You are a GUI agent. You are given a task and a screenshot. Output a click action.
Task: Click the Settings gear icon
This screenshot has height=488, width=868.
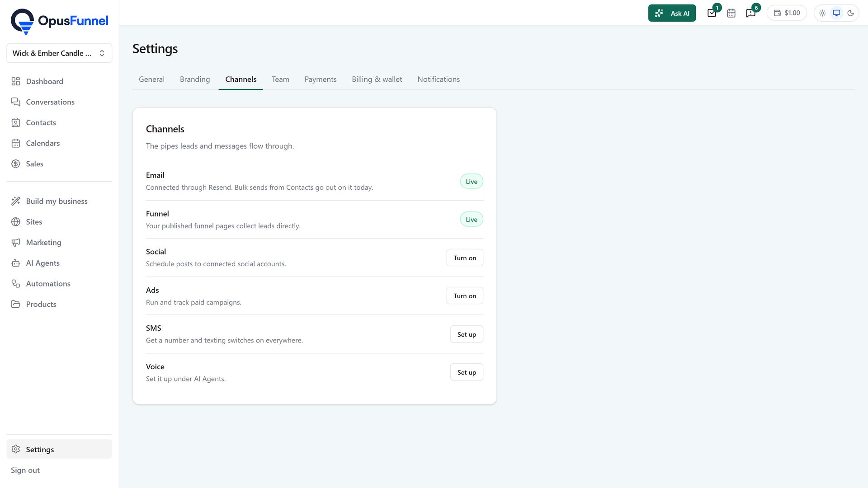[16, 449]
